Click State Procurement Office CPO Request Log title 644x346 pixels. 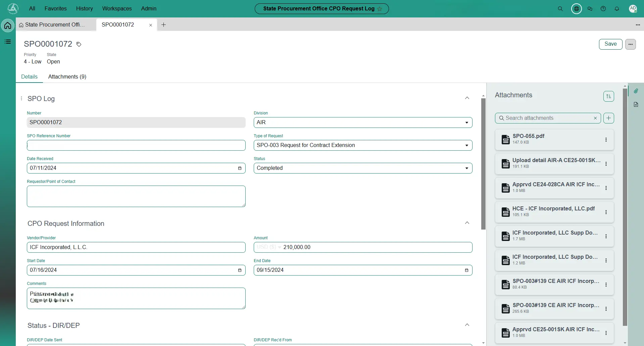point(319,9)
